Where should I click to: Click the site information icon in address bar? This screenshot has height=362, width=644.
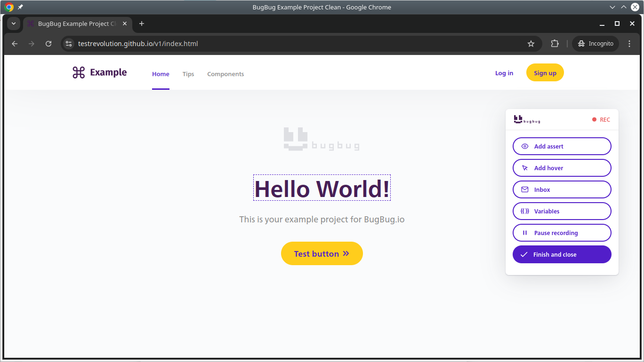point(69,44)
